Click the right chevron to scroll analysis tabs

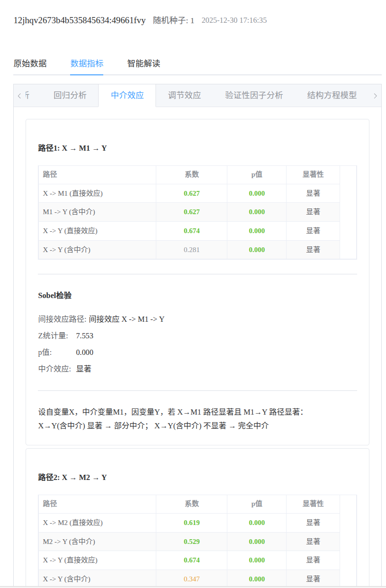[x=376, y=96]
